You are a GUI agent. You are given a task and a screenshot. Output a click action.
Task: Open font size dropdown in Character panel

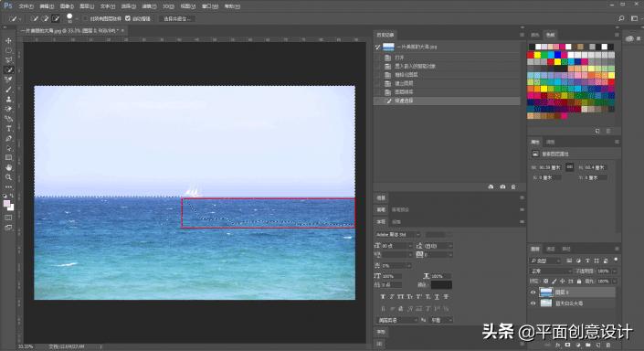[409, 246]
